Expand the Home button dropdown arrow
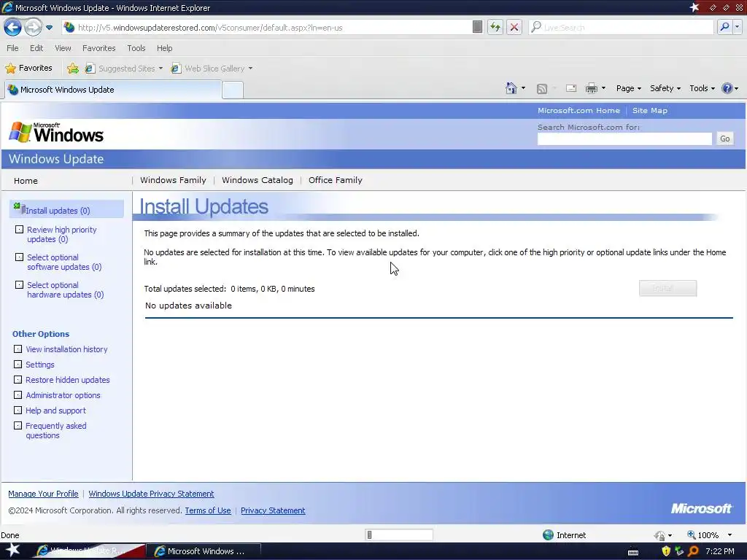The width and height of the screenshot is (747, 560). [x=523, y=88]
